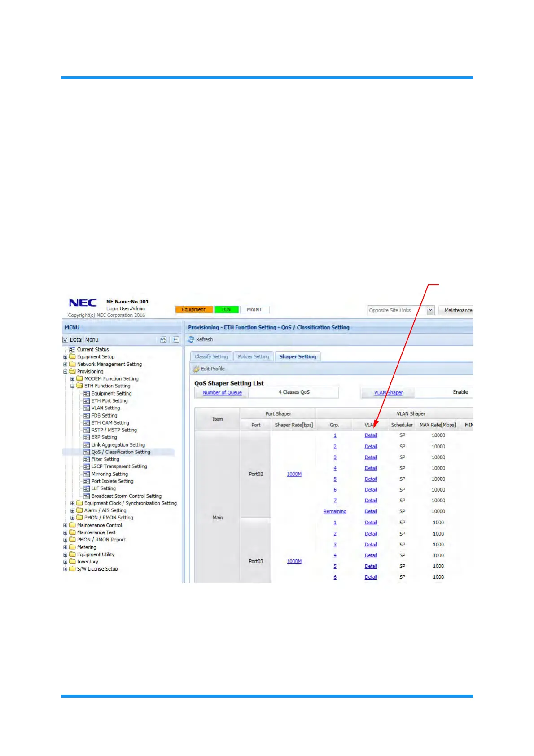
Task: Click the Maintenance button
Action: (456, 310)
